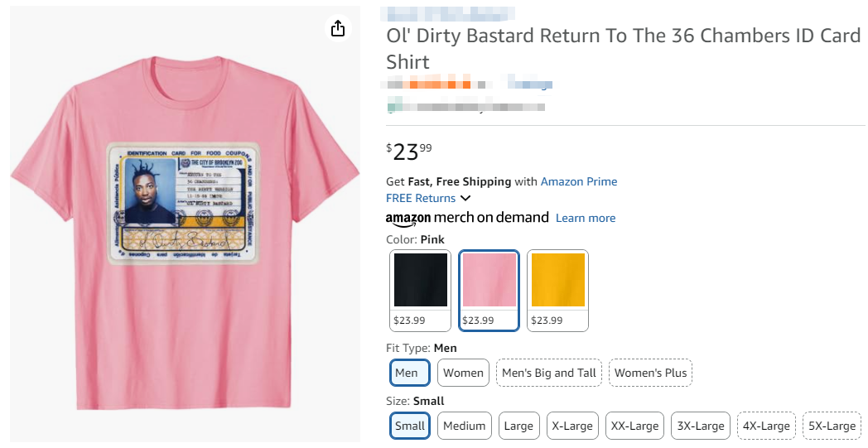Expand the FREE Returns chevron
The image size is (868, 448).
(x=465, y=198)
